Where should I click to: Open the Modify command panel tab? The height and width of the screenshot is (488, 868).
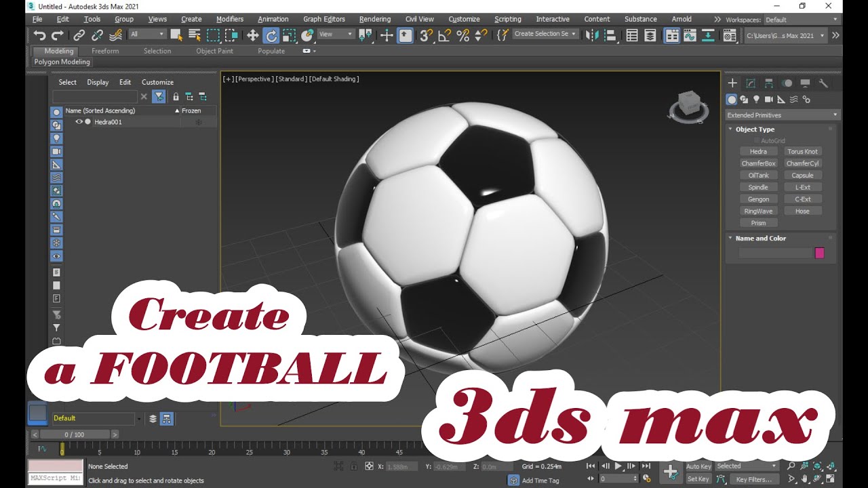(x=751, y=83)
